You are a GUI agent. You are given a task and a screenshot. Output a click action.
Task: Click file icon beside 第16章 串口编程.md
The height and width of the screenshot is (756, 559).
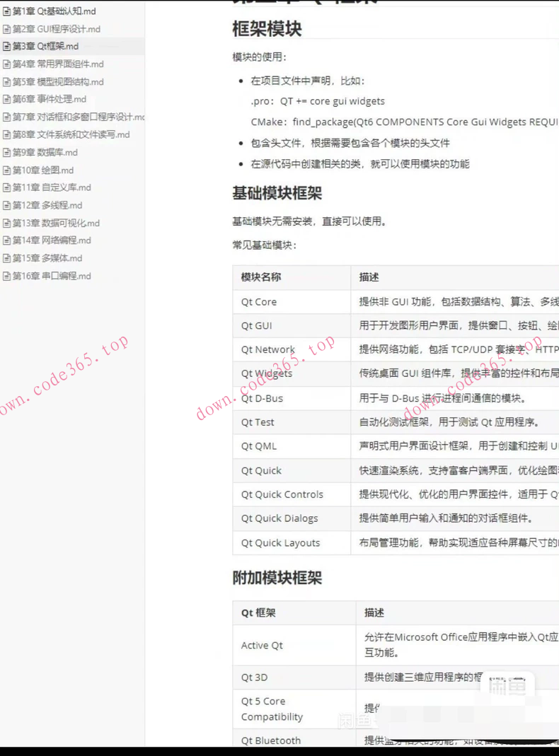click(7, 277)
